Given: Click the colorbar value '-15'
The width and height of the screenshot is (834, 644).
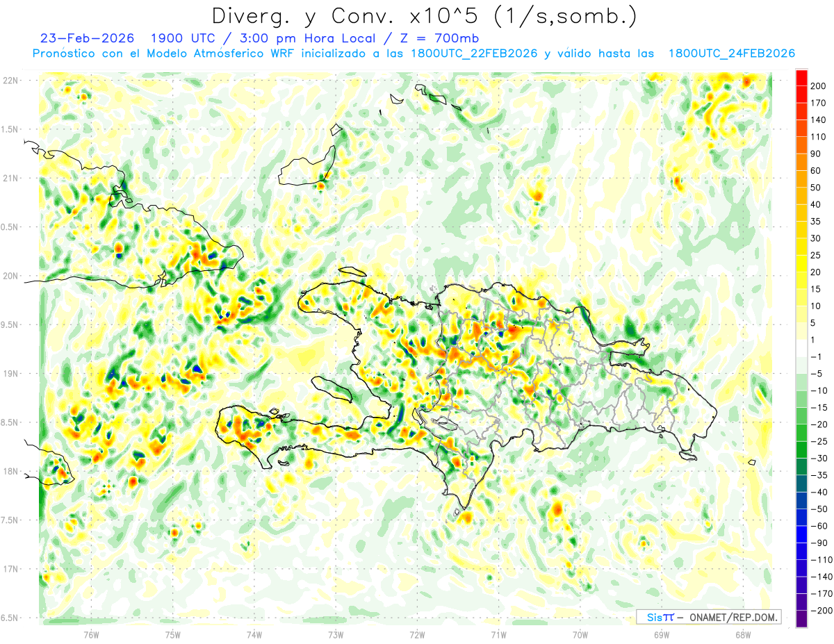Looking at the screenshot, I should pyautogui.click(x=819, y=407).
